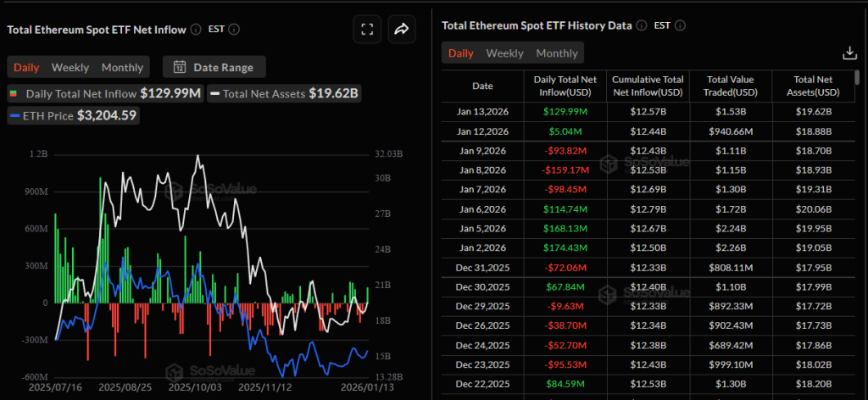This screenshot has height=400, width=868.
Task: Switch chart to Weekly view
Action: (70, 67)
